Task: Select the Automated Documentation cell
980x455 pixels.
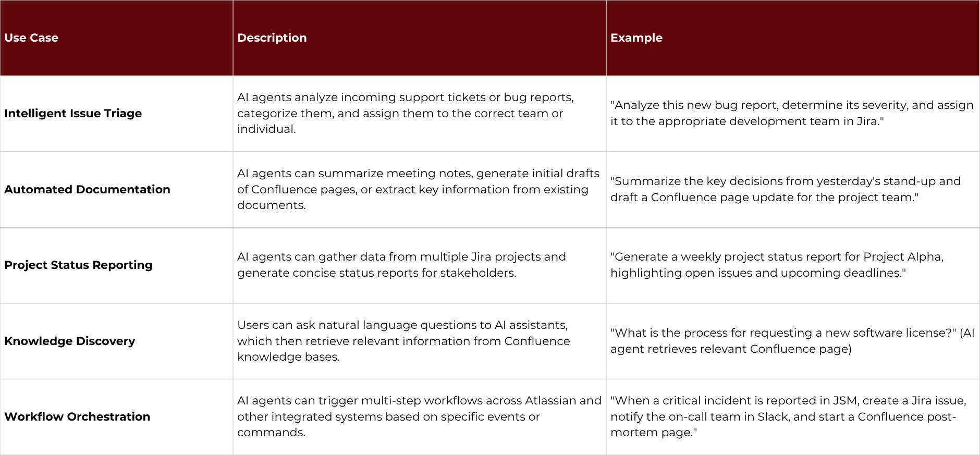Action: pos(87,190)
